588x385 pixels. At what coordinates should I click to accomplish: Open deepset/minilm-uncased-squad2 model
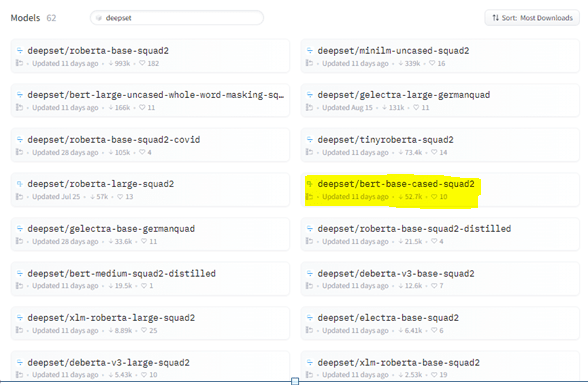click(x=440, y=56)
